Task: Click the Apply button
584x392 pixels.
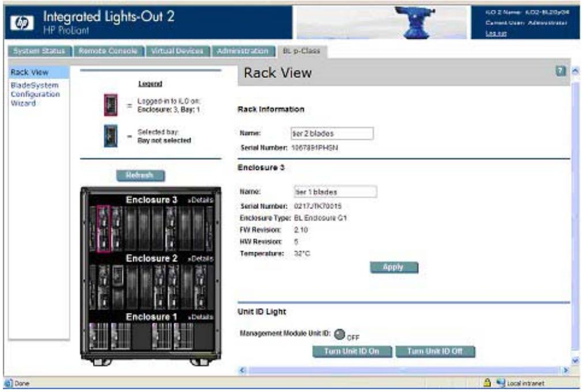Action: pyautogui.click(x=394, y=267)
